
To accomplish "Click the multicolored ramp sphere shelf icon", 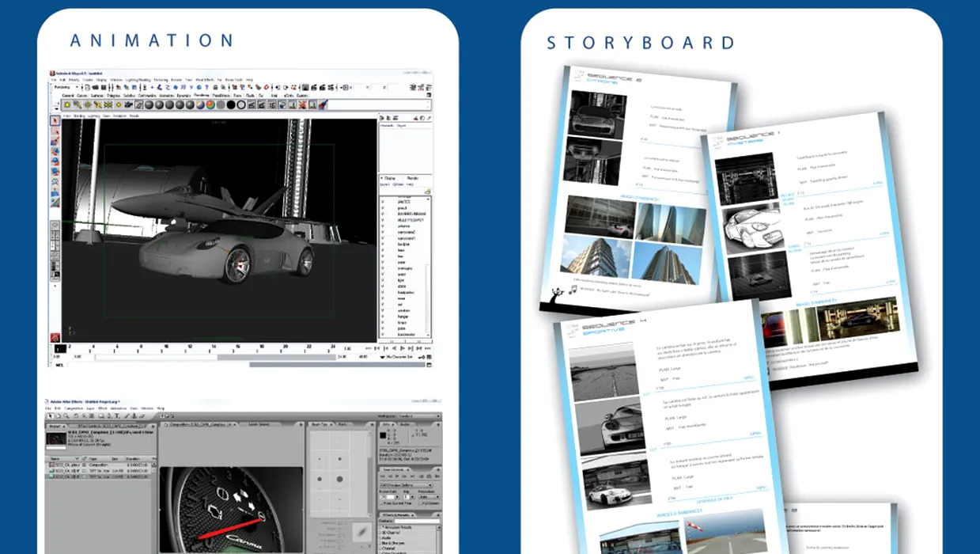I will click(x=210, y=105).
